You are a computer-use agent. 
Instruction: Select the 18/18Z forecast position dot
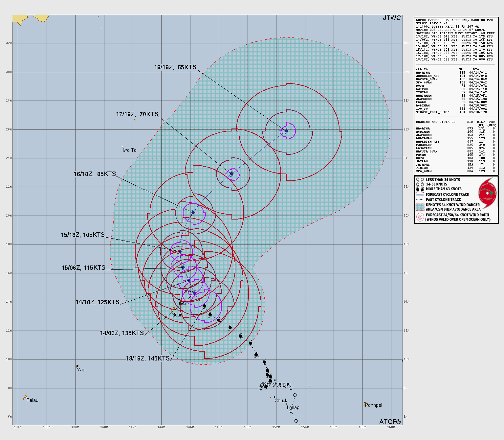(x=286, y=131)
